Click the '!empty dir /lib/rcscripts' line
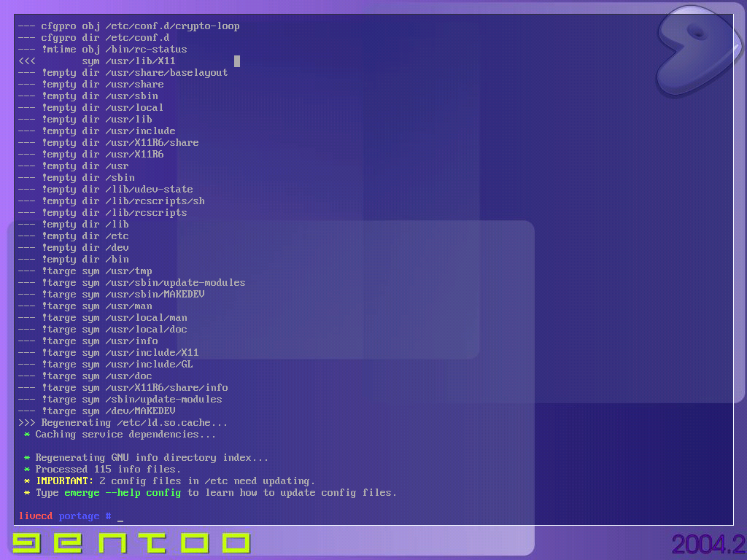 pos(102,213)
